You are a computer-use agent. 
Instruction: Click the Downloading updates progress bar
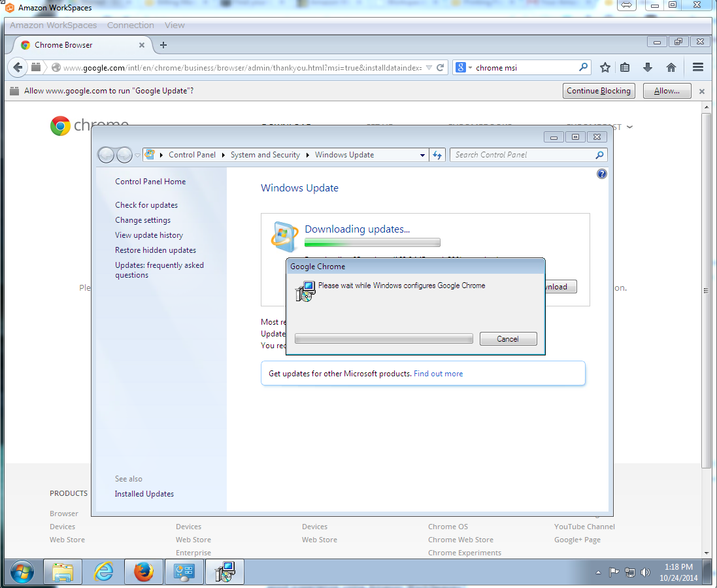pos(372,242)
